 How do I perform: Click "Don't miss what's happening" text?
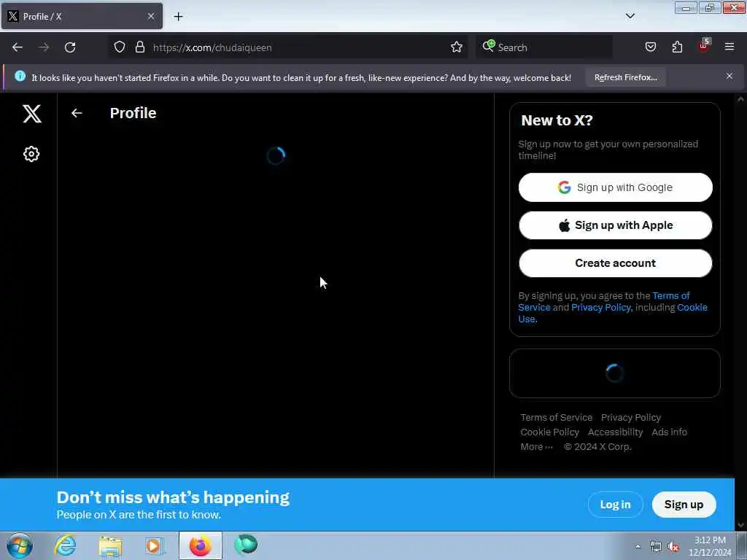point(173,497)
